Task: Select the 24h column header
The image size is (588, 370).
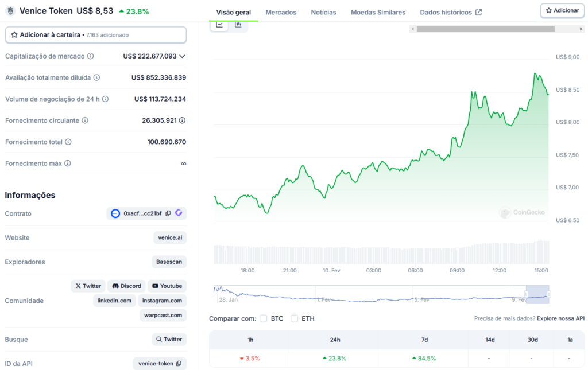Action: click(335, 340)
